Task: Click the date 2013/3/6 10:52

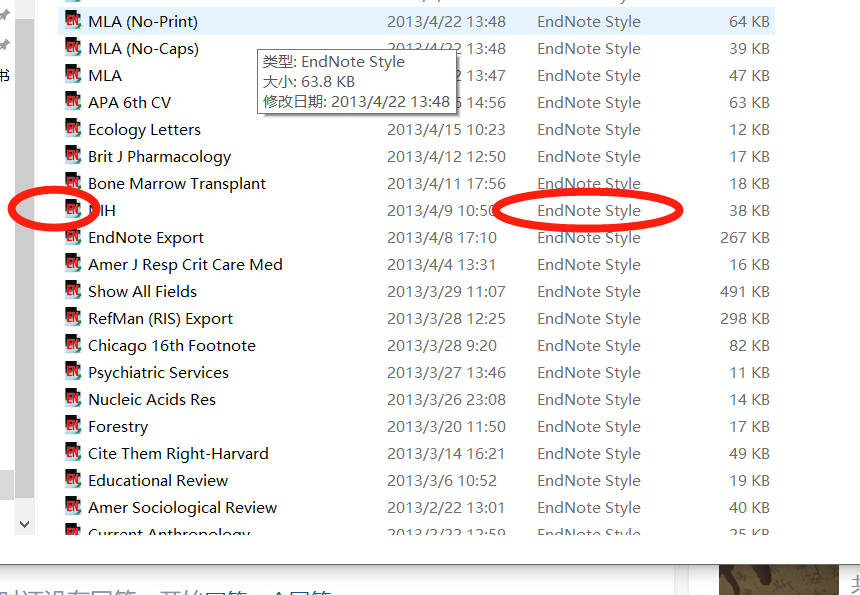Action: point(442,480)
